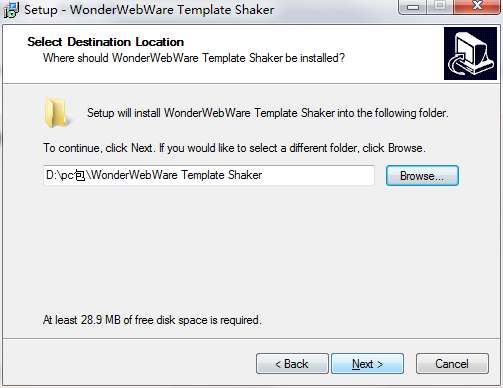The height and width of the screenshot is (388, 503).
Task: Minimize the Setup window
Action: [x=412, y=7]
